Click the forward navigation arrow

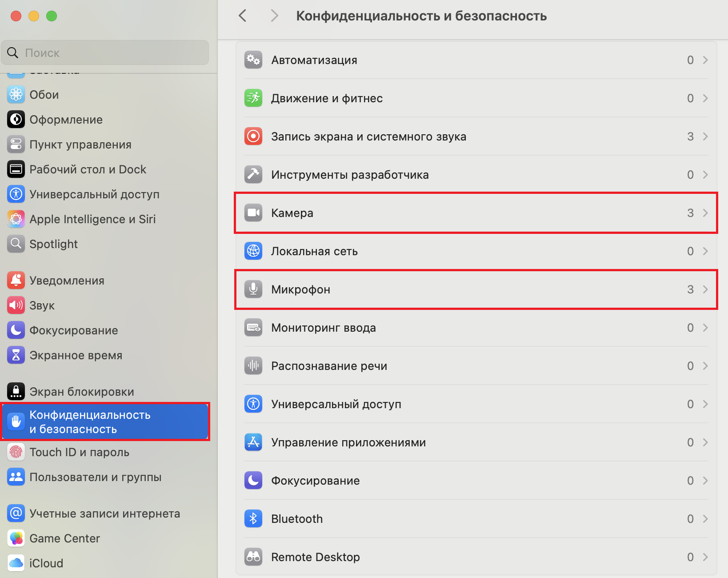click(275, 16)
